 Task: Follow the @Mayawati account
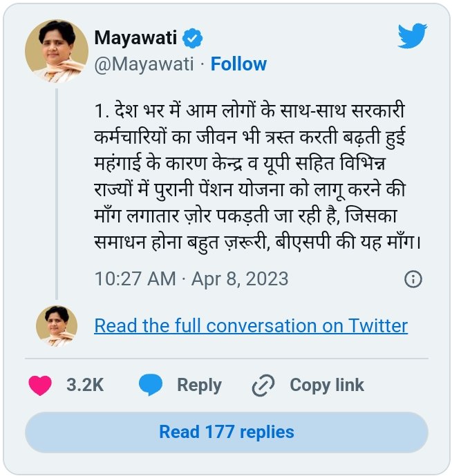[238, 64]
